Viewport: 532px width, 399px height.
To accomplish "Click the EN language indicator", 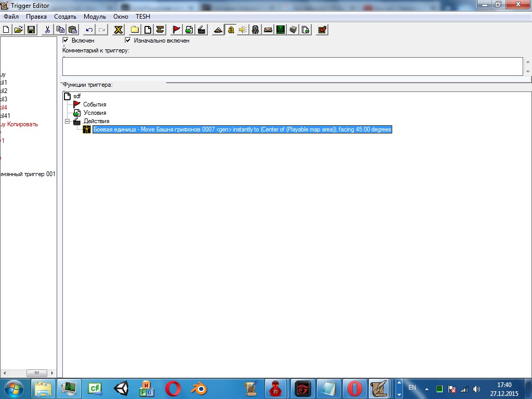I will [412, 388].
